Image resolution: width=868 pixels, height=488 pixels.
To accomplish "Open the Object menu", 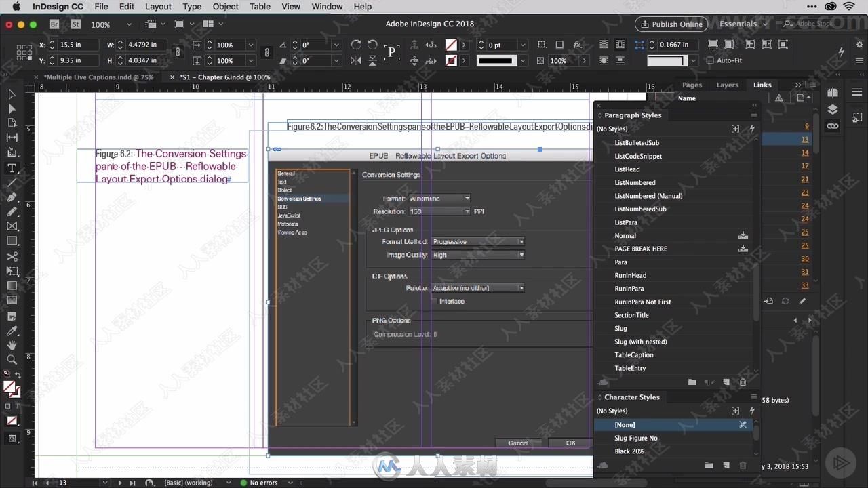I will coord(225,7).
